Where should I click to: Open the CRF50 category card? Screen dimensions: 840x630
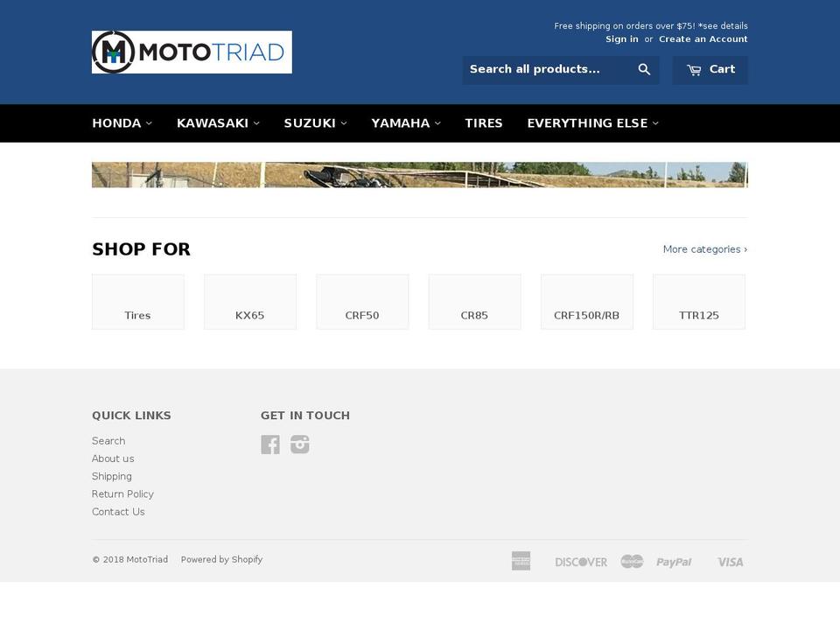(x=362, y=302)
